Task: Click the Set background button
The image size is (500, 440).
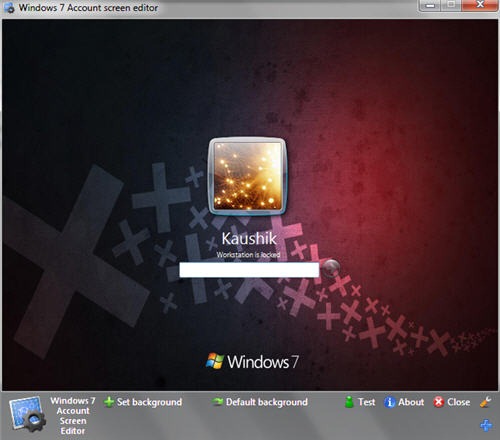Action: [143, 402]
